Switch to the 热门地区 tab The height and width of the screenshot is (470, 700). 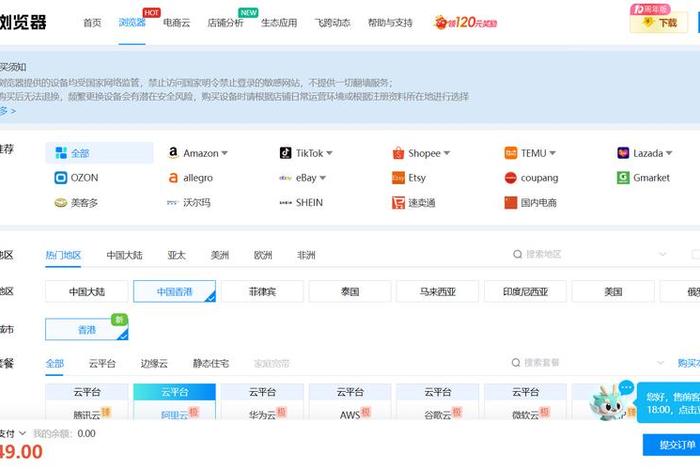pyautogui.click(x=63, y=255)
